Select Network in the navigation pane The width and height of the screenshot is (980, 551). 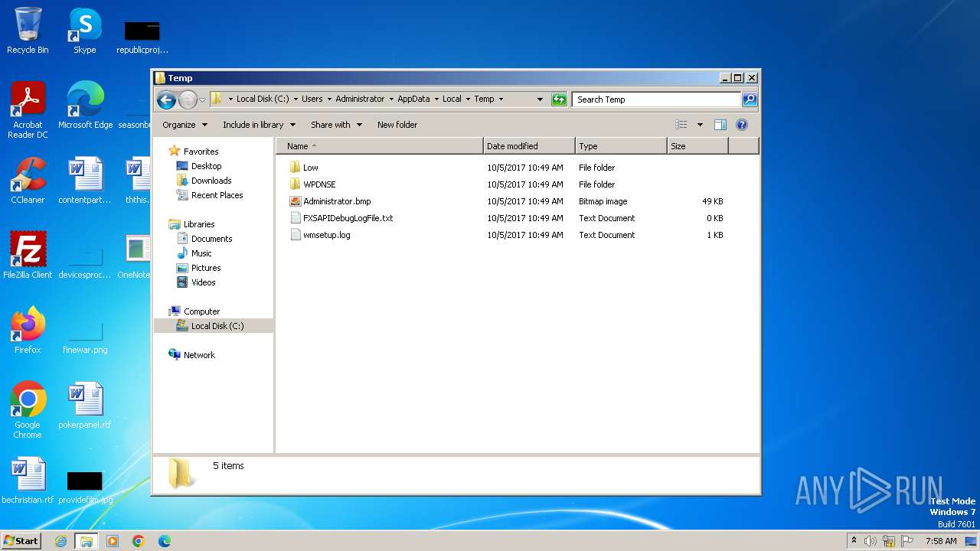point(199,355)
